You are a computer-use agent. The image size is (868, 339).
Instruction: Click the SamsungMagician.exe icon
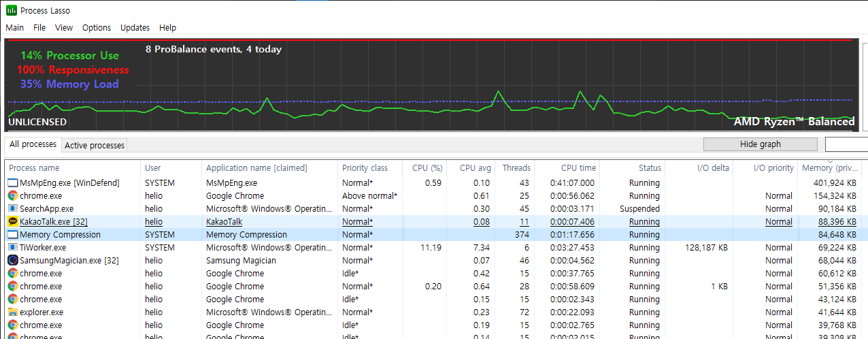(x=12, y=260)
